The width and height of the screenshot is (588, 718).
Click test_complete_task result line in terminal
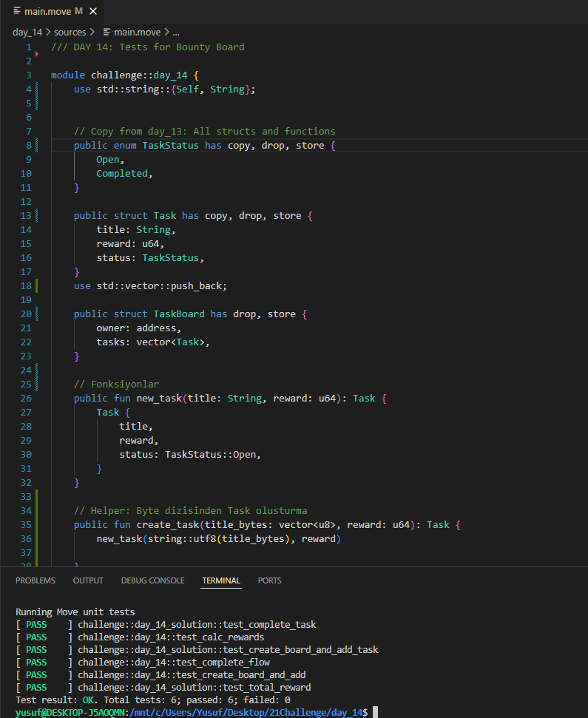tap(166, 625)
